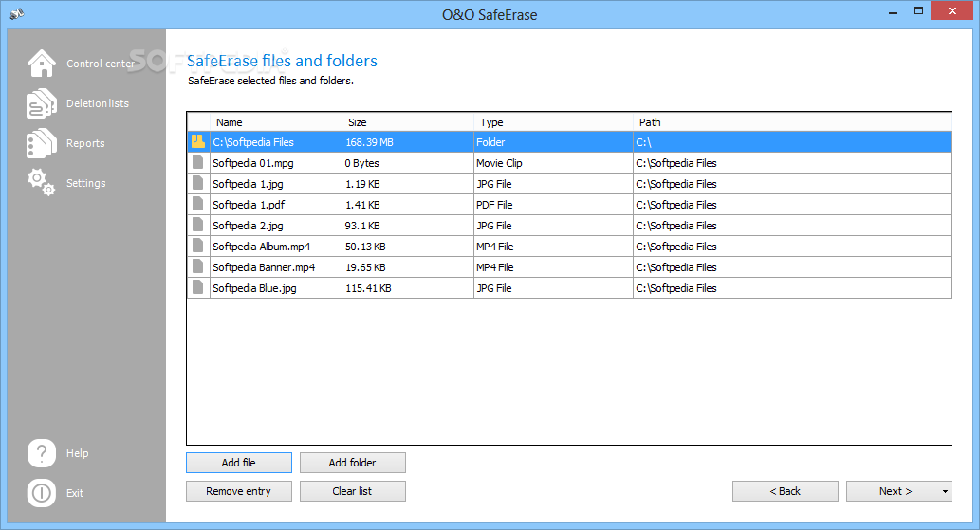Click the Remove entry button
980x530 pixels.
point(239,491)
